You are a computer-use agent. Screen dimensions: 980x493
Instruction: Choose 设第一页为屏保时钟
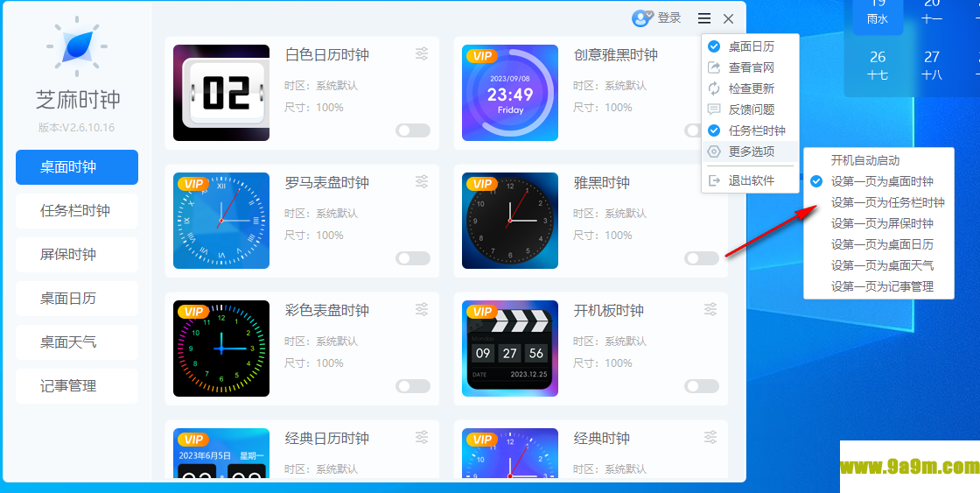[x=878, y=223]
